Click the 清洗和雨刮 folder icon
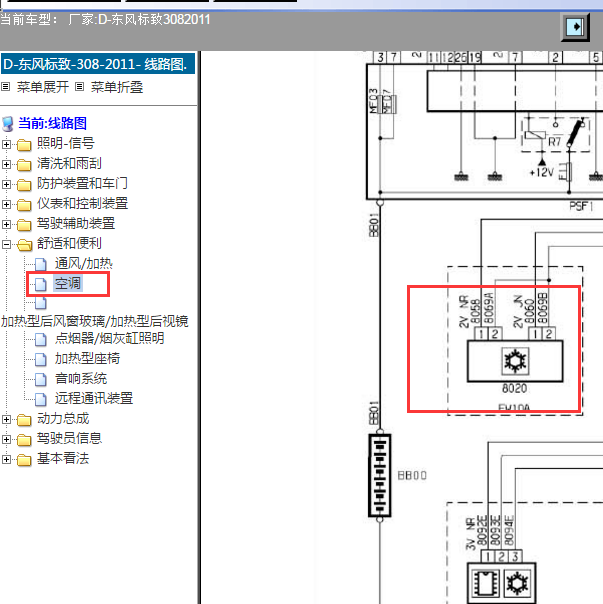 [24, 165]
